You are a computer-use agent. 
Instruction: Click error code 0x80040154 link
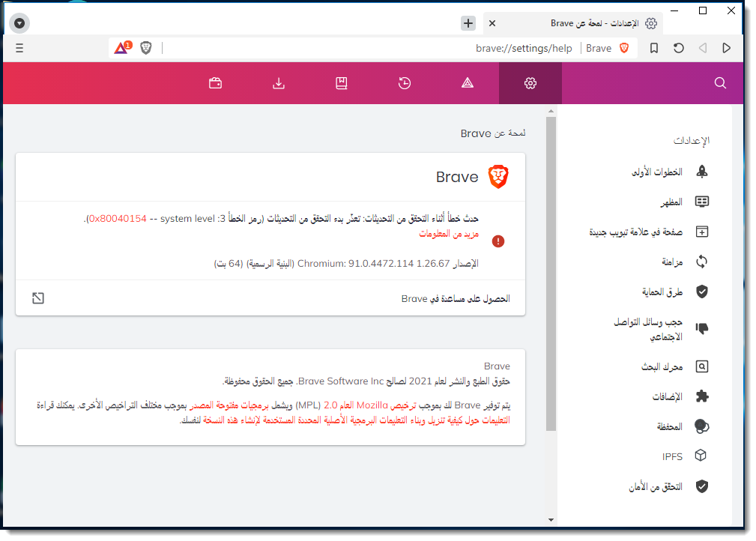click(x=118, y=219)
